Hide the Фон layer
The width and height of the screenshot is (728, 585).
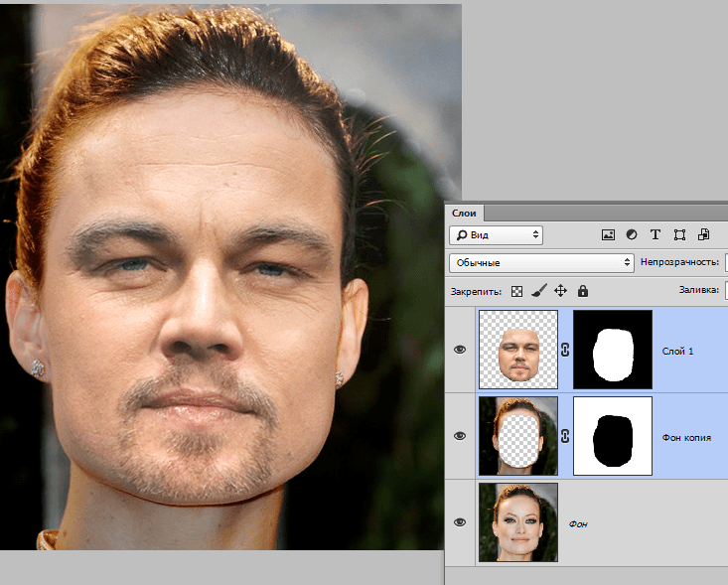[x=460, y=522]
